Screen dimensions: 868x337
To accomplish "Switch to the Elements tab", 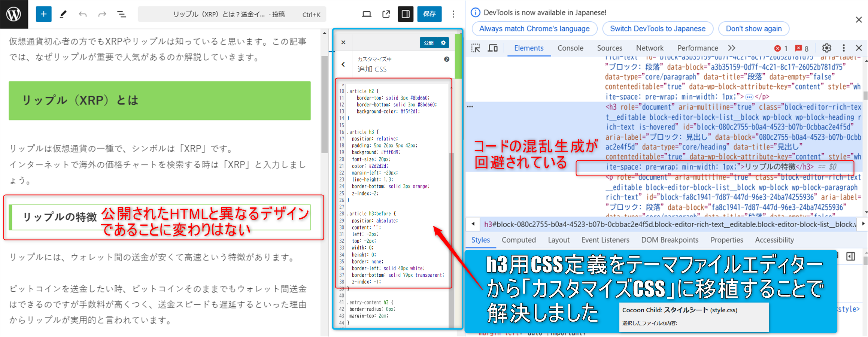I will tap(529, 48).
